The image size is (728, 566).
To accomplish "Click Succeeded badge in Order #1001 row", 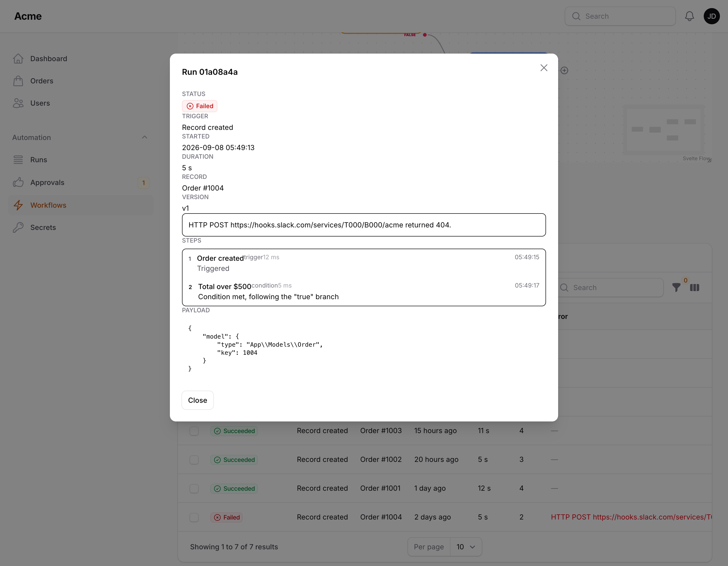I will point(234,488).
